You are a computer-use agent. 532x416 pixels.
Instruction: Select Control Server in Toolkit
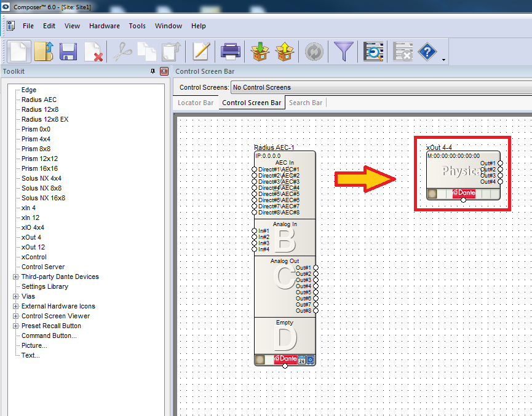click(x=43, y=267)
